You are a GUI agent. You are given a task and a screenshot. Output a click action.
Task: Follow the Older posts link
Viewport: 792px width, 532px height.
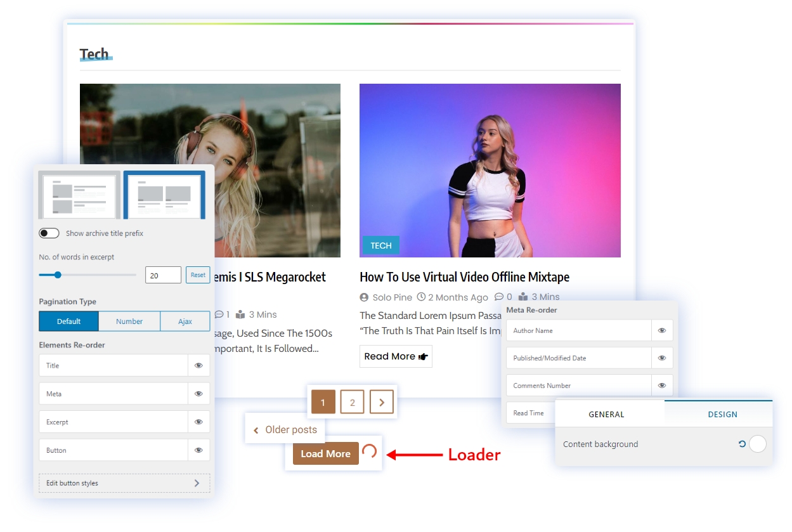(285, 430)
